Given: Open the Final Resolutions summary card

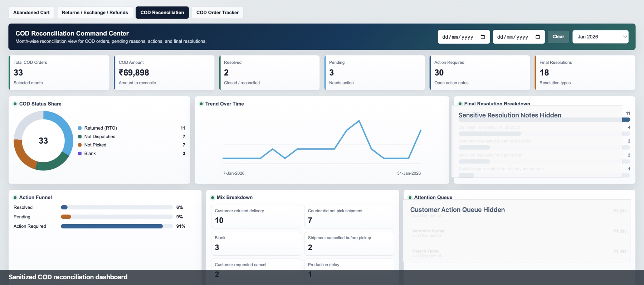Looking at the screenshot, I should coord(585,73).
